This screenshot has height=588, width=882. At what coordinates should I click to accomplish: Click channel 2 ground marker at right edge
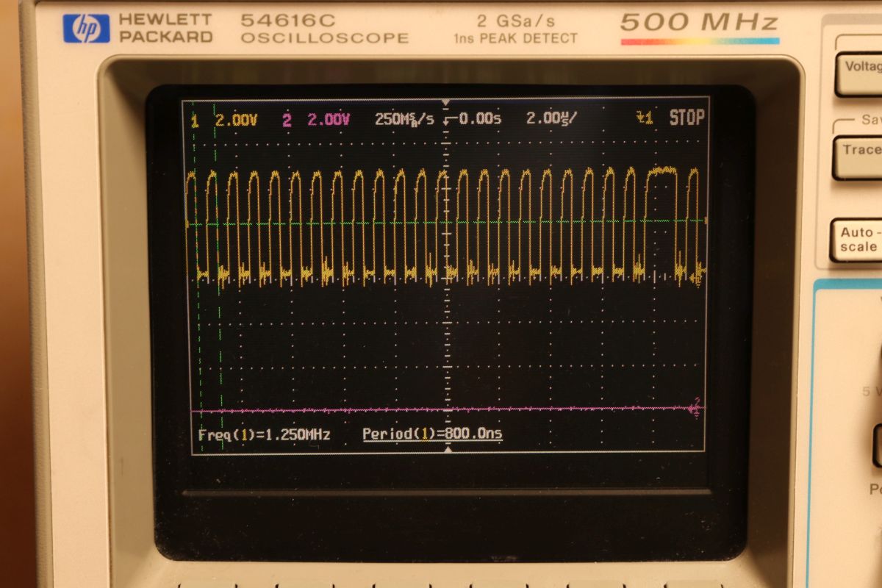[695, 409]
